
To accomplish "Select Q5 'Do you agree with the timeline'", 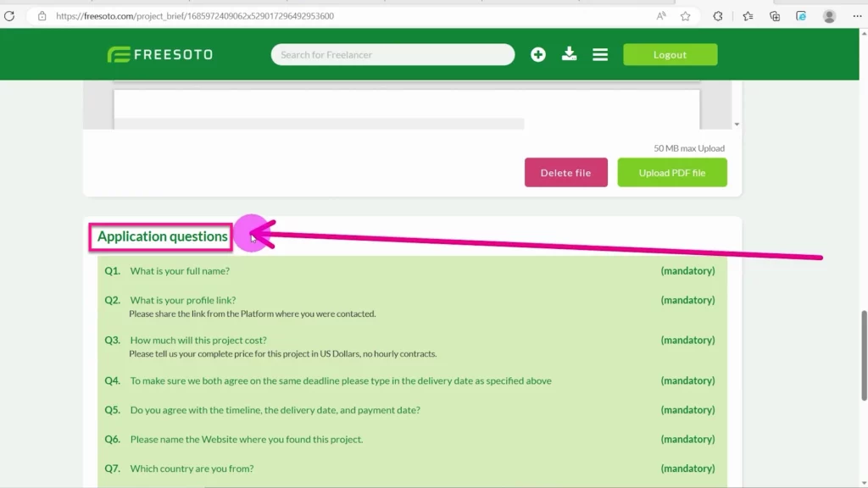I will [275, 410].
